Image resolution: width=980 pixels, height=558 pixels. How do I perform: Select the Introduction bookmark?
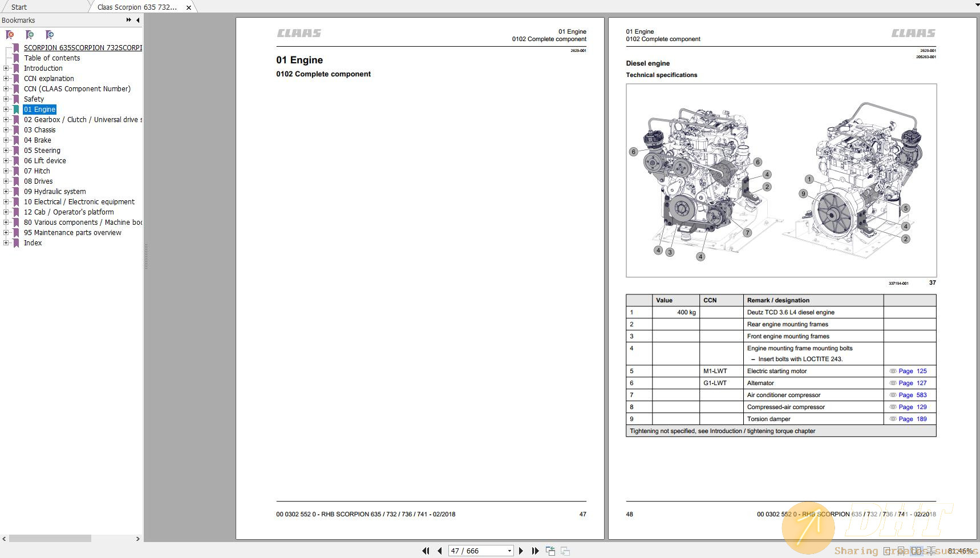pos(43,68)
